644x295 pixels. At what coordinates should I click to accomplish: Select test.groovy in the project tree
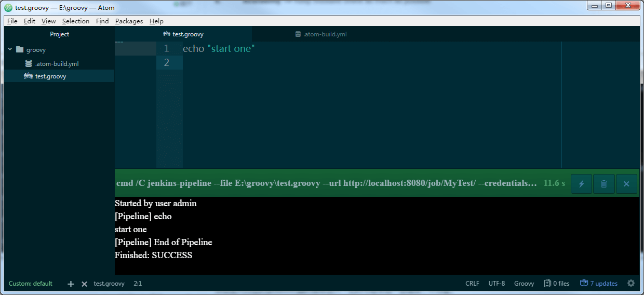pyautogui.click(x=59, y=76)
